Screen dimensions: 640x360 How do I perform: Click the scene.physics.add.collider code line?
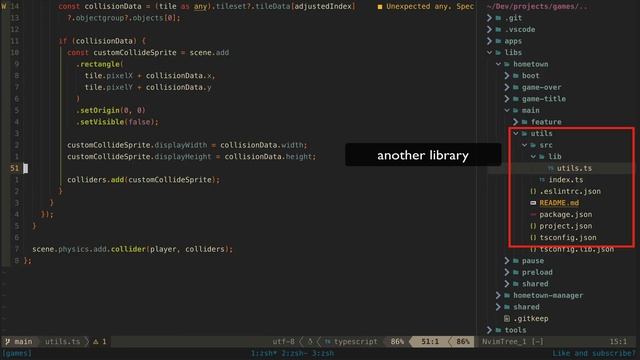132,249
